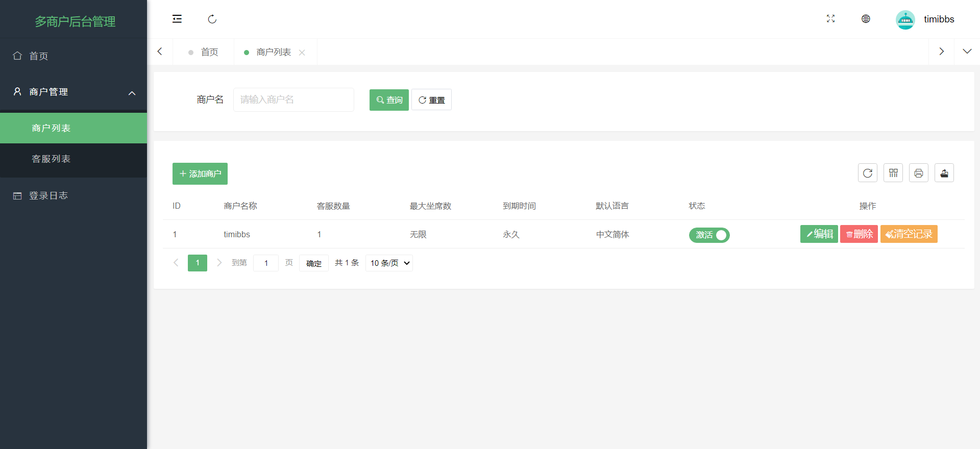This screenshot has width=980, height=449.
Task: Click 编辑 for merchant timibbs
Action: point(819,234)
